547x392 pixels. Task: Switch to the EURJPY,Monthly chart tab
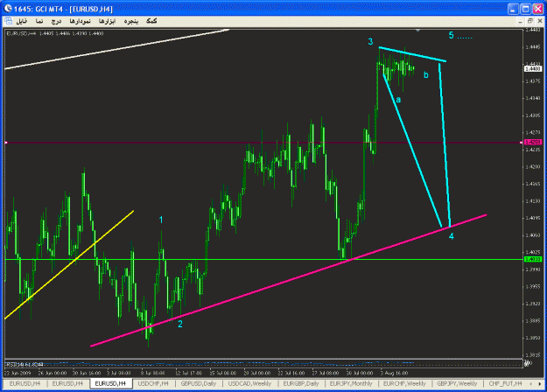point(351,383)
